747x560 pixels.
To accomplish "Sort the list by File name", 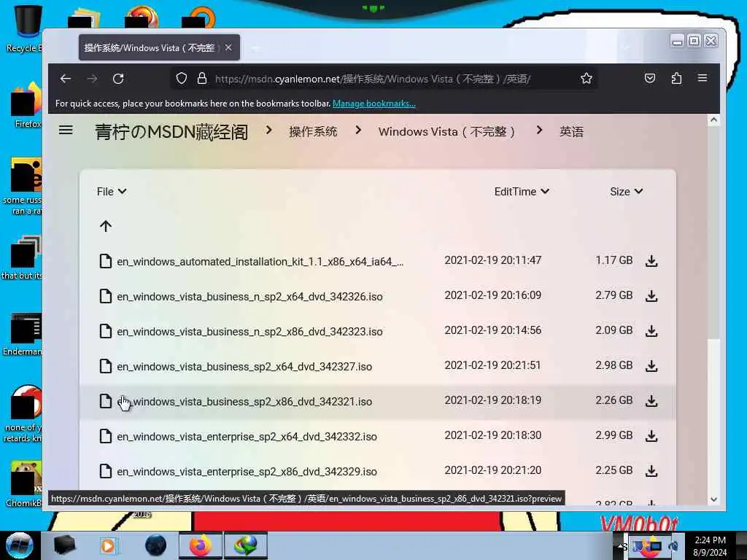I will pos(112,192).
